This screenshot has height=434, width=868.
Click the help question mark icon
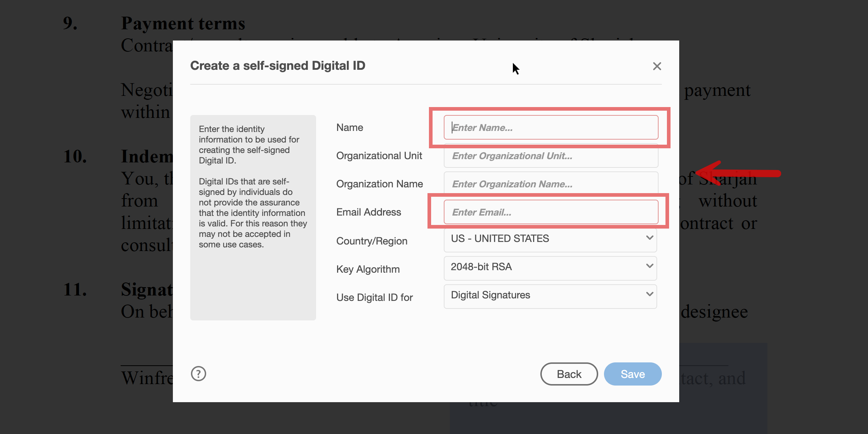(x=198, y=374)
